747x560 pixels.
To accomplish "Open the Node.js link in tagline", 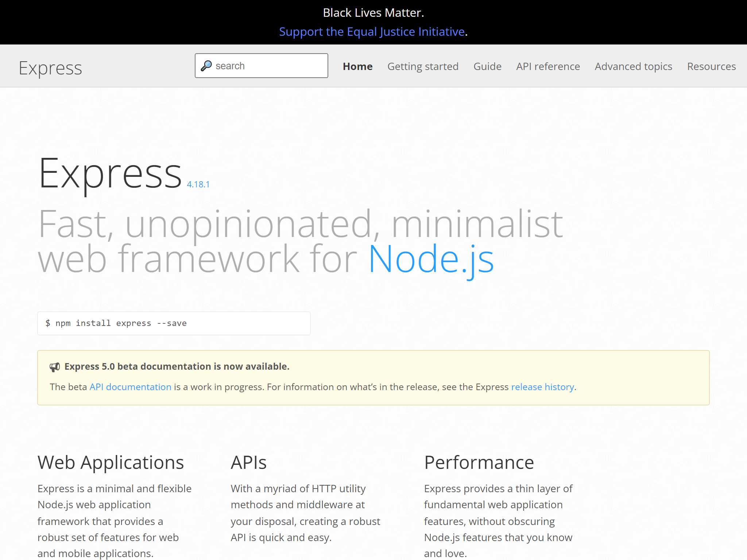I will pos(431,259).
